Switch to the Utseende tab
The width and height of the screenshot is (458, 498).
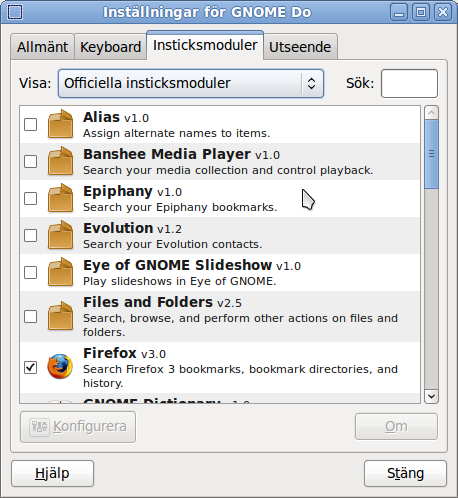point(300,47)
